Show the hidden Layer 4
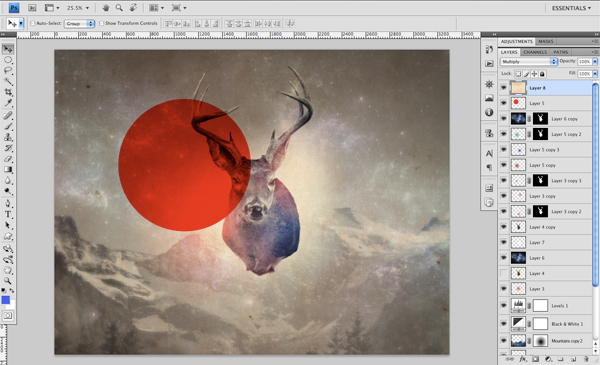This screenshot has width=600, height=365. click(504, 273)
